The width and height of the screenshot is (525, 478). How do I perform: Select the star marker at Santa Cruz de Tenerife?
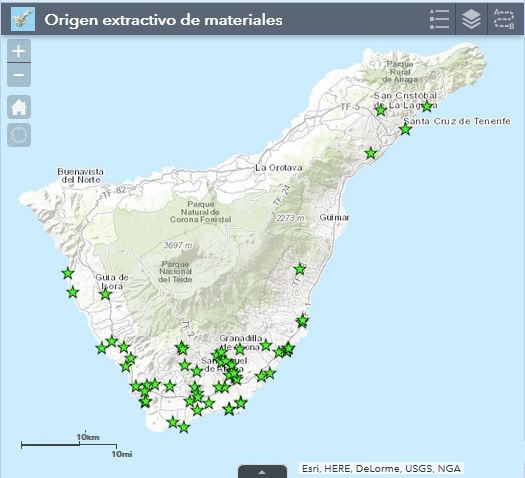[405, 129]
